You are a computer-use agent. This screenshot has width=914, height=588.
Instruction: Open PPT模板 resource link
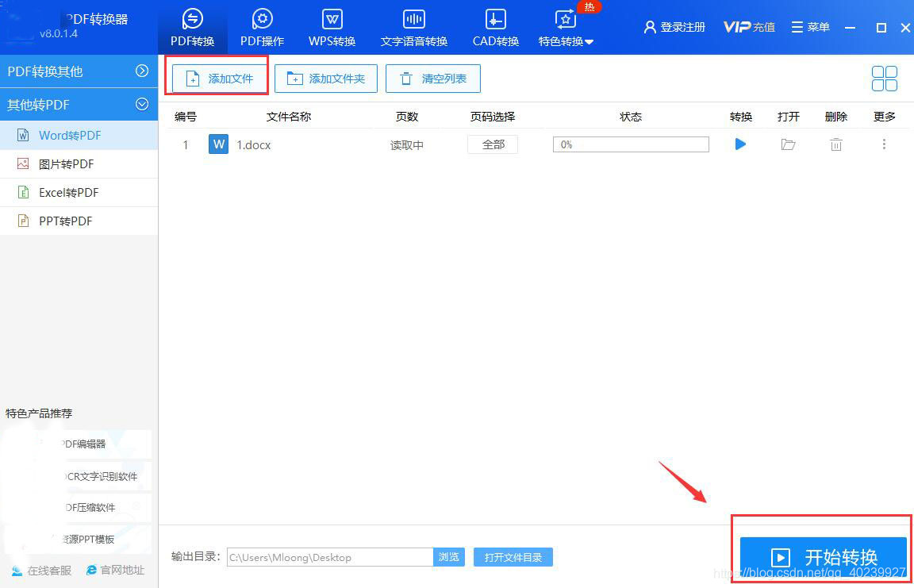tap(77, 539)
